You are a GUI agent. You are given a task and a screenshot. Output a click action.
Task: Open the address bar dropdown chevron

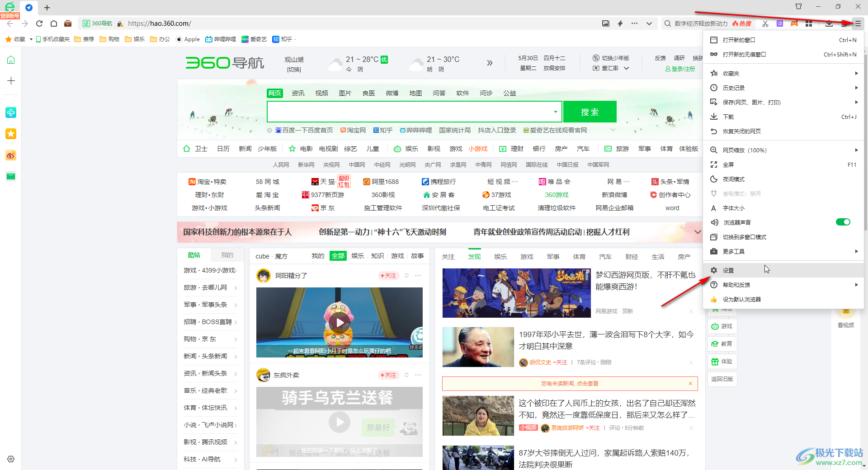click(649, 23)
